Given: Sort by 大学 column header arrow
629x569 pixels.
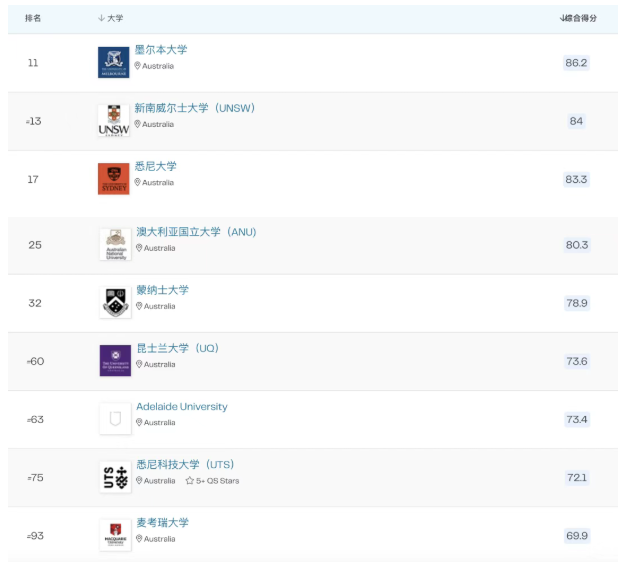Looking at the screenshot, I should pyautogui.click(x=101, y=18).
